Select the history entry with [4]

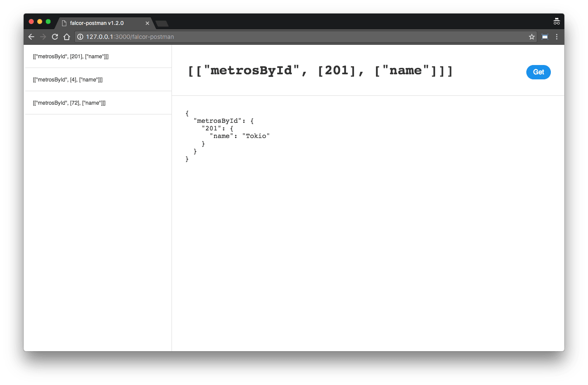(x=98, y=80)
